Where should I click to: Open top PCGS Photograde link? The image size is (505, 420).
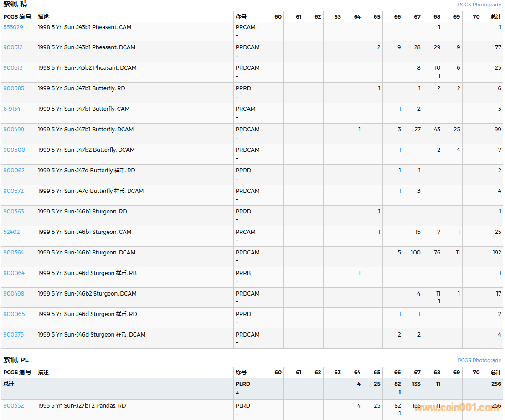(479, 5)
